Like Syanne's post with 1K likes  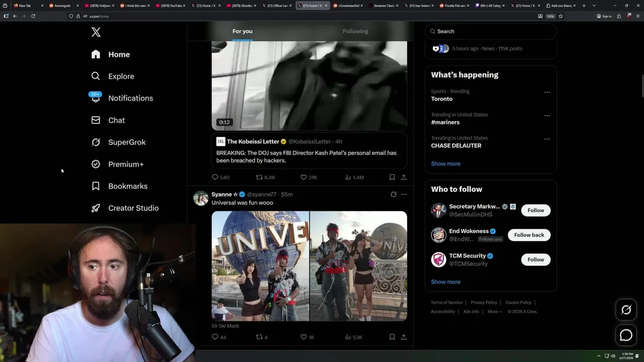307,337
